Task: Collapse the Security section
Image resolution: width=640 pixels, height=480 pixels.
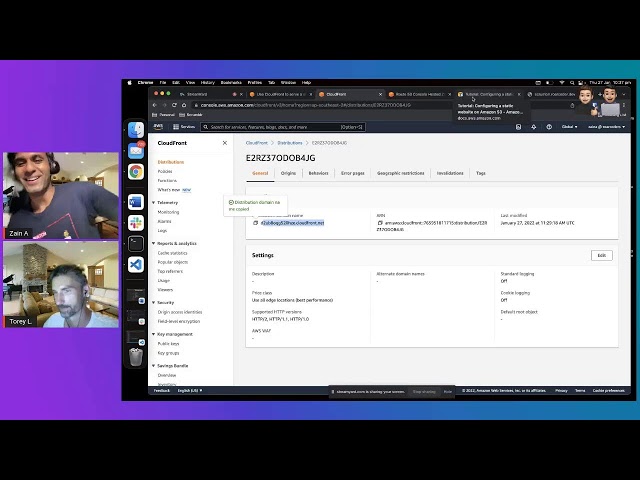Action: tap(153, 302)
